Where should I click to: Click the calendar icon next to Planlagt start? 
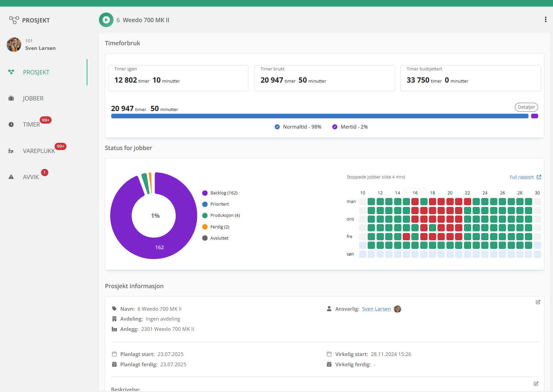pyautogui.click(x=115, y=354)
